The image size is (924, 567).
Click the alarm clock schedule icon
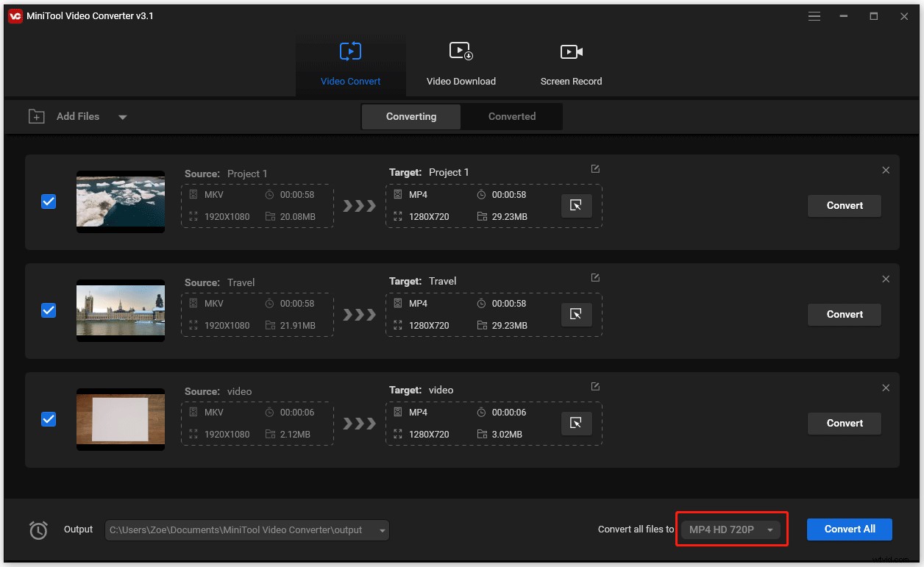[x=37, y=529]
